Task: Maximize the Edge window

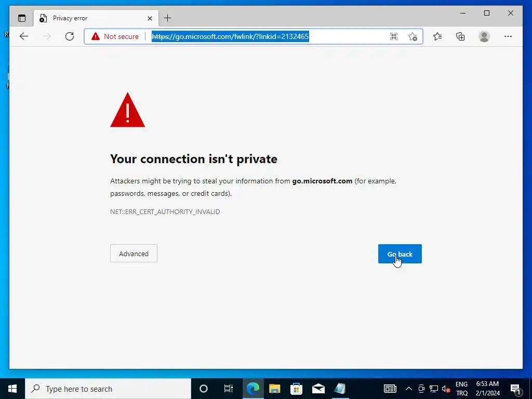Action: [486, 13]
